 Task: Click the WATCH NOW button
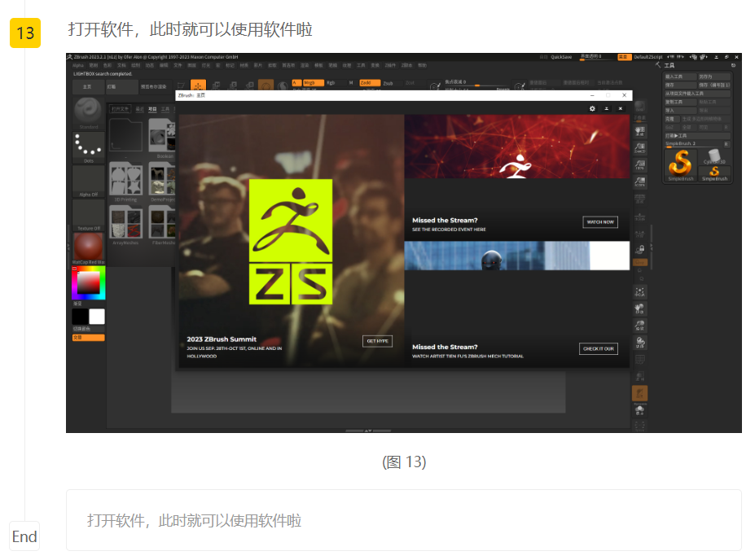599,222
